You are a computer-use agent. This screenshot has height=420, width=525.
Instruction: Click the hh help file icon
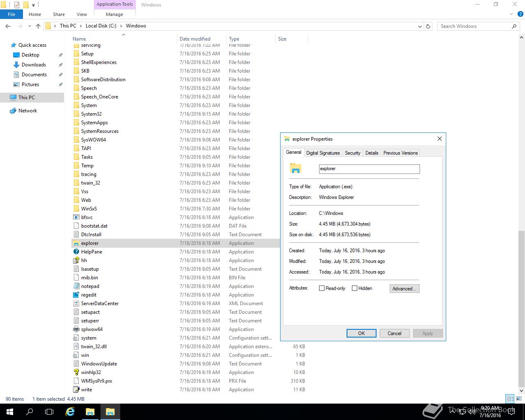[x=76, y=260]
